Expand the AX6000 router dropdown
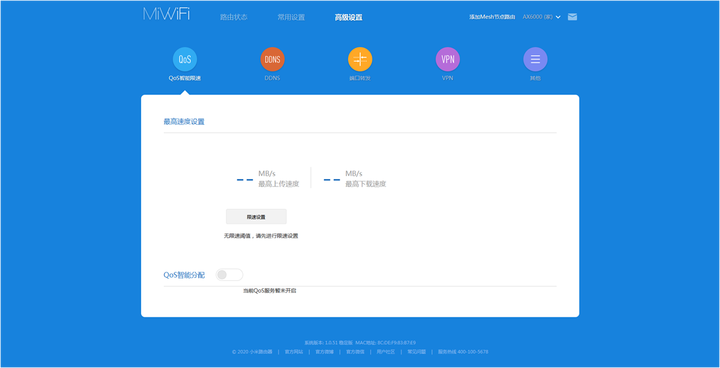Screen dimensions: 720x368 coord(542,17)
